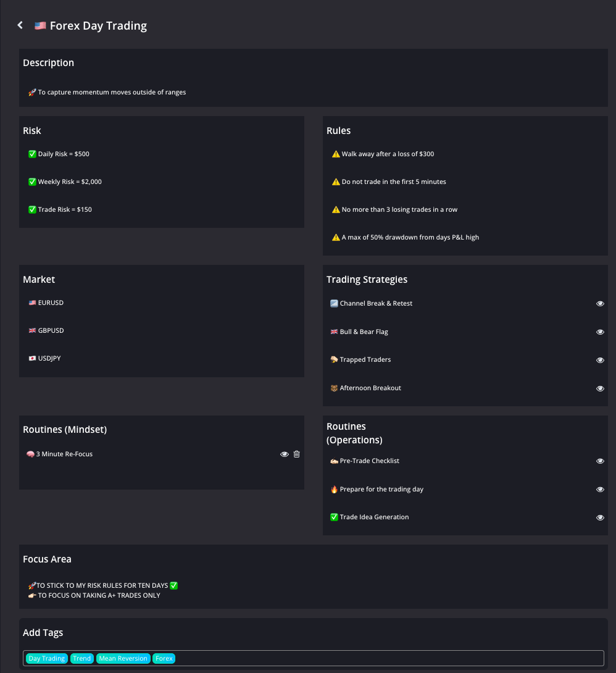Delete the 3 Minute Re-Focus routine

point(297,454)
